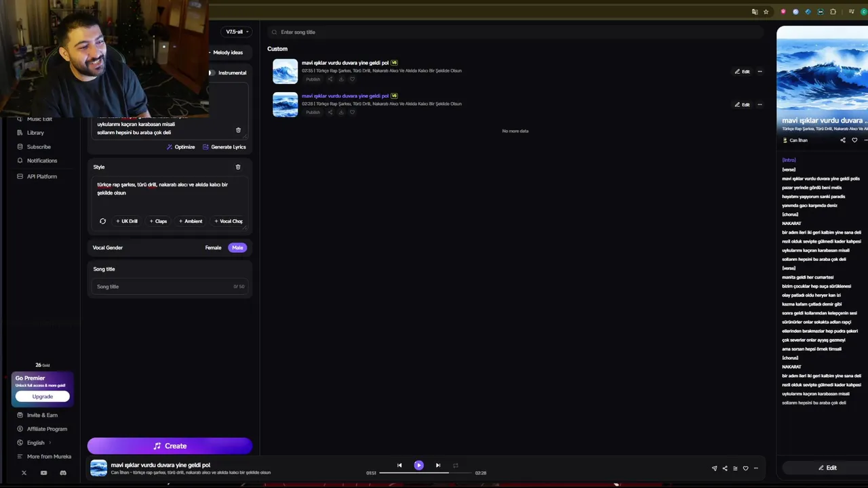Open Affiliate Program page
The width and height of the screenshot is (868, 488).
pos(42,429)
